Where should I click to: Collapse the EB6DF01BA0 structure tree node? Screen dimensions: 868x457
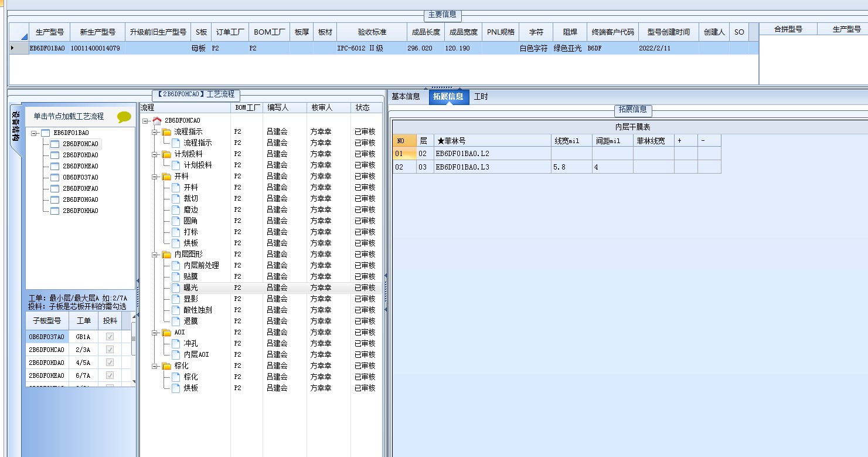[x=34, y=133]
